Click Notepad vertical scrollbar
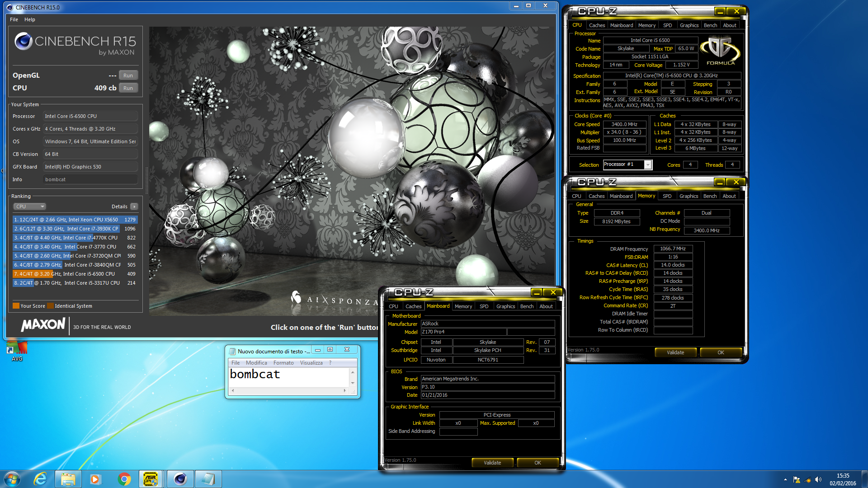 click(x=353, y=377)
